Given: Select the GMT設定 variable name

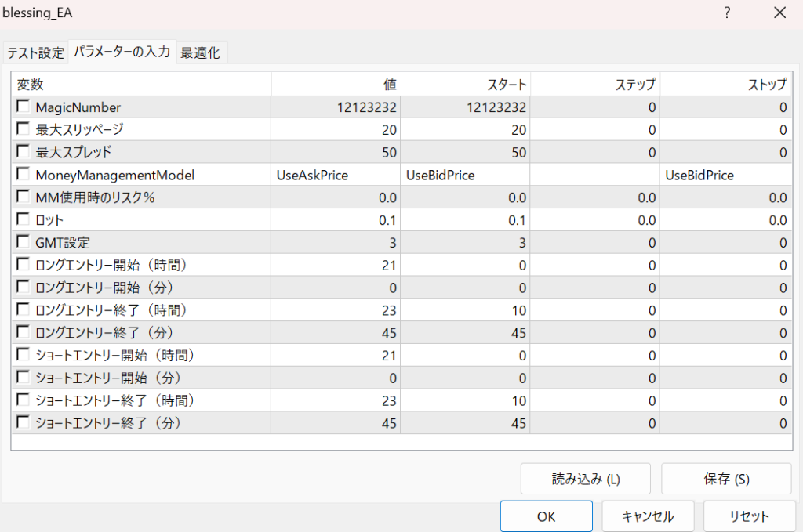Looking at the screenshot, I should click(x=63, y=242).
